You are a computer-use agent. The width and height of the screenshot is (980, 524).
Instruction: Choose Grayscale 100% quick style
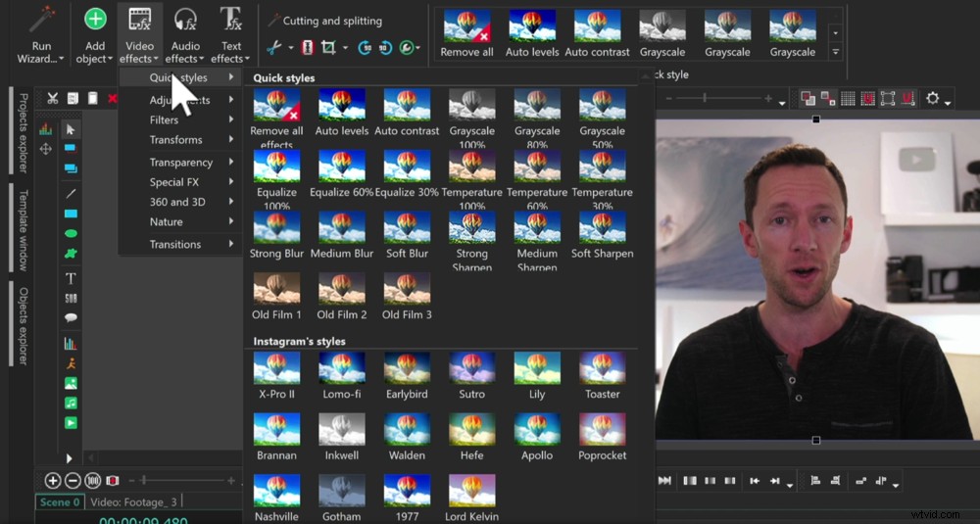point(472,118)
